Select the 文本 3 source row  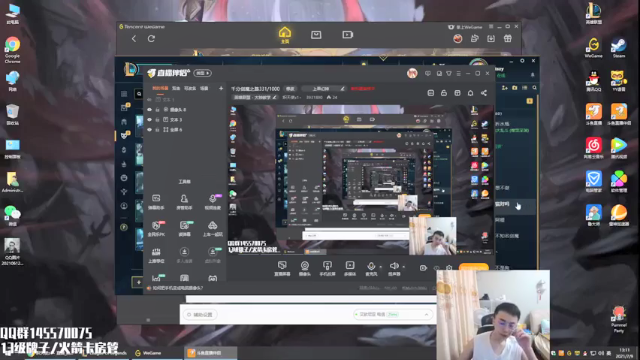pyautogui.click(x=184, y=120)
